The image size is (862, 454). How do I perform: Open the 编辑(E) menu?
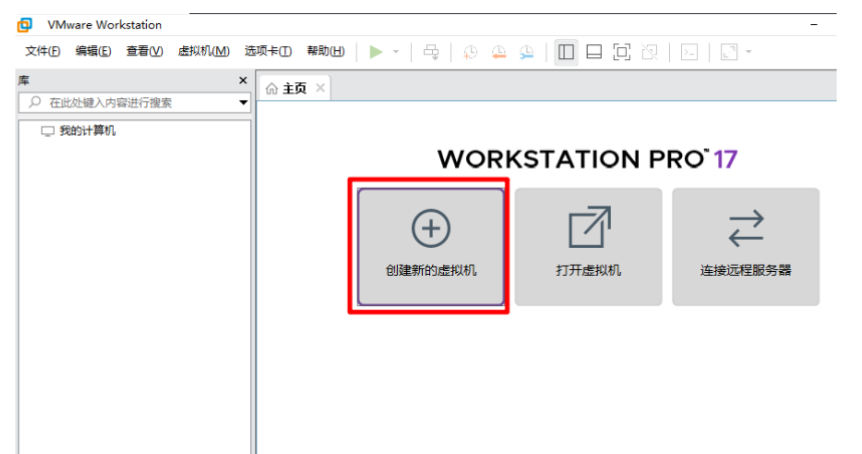(93, 51)
